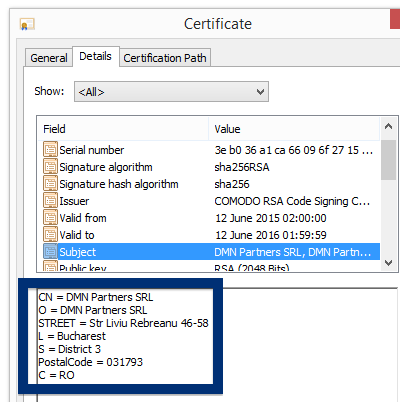This screenshot has width=400, height=402.
Task: Click the Public key field icon
Action: 50,266
